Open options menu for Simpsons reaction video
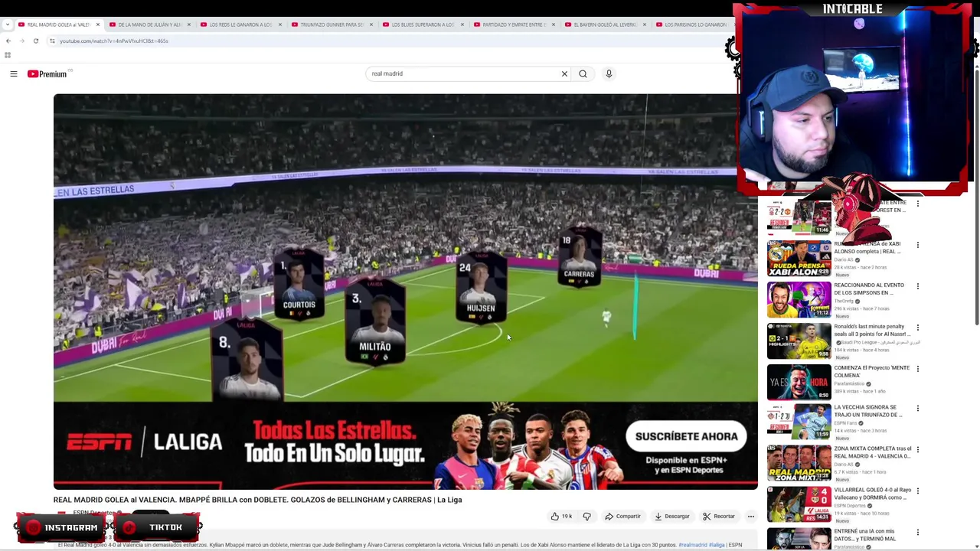This screenshot has width=980, height=551. pyautogui.click(x=918, y=287)
